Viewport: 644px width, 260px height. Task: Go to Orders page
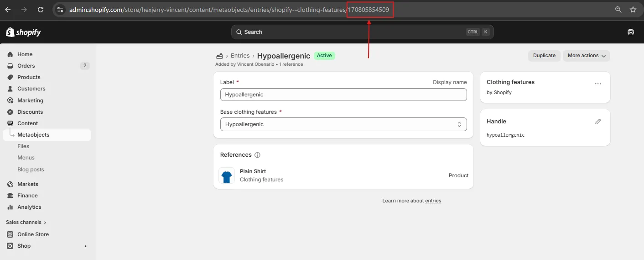coord(26,66)
